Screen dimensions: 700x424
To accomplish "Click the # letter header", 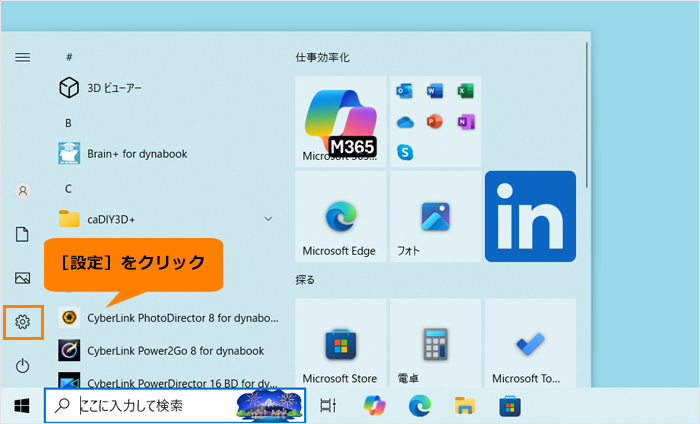I will 69,57.
